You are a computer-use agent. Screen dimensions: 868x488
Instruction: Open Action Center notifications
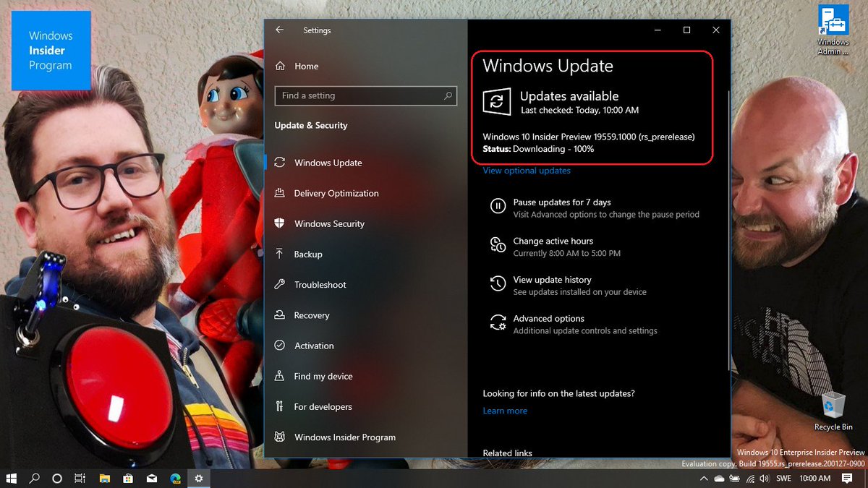pos(848,479)
